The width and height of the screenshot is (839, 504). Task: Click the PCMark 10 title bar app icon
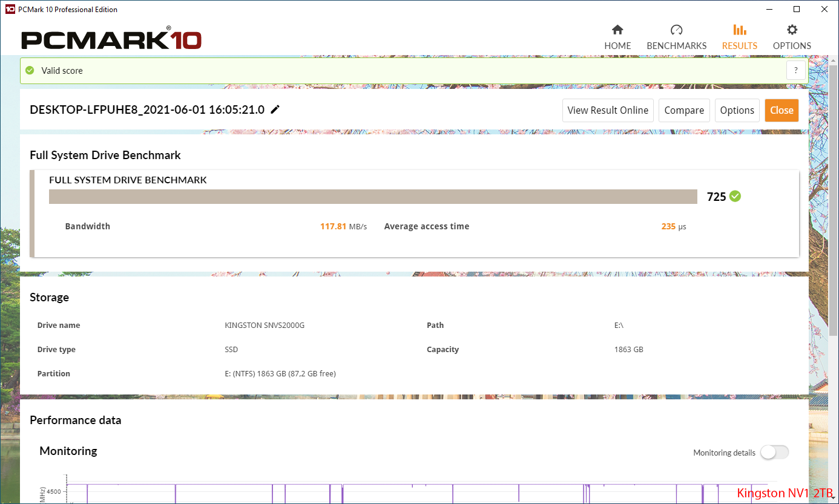point(10,9)
